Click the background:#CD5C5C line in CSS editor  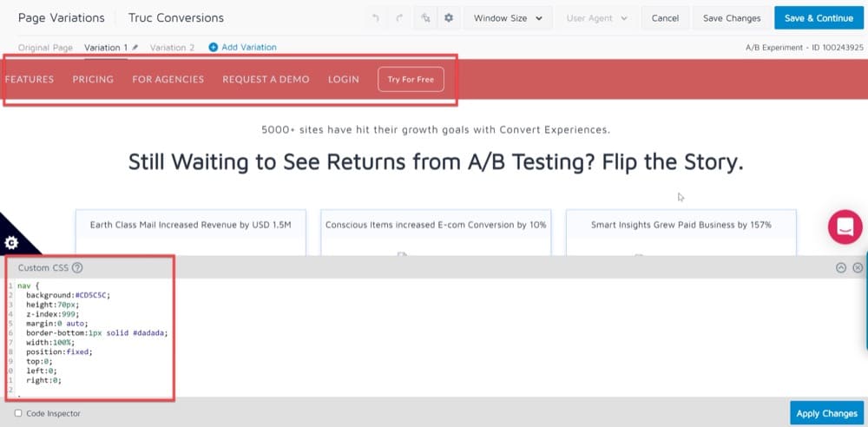[68, 295]
